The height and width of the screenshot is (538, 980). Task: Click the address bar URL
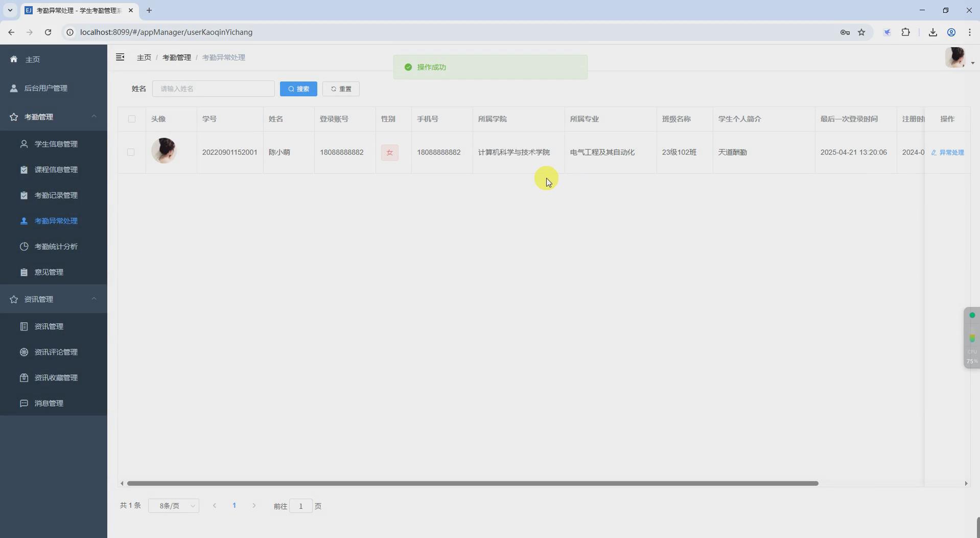point(166,32)
